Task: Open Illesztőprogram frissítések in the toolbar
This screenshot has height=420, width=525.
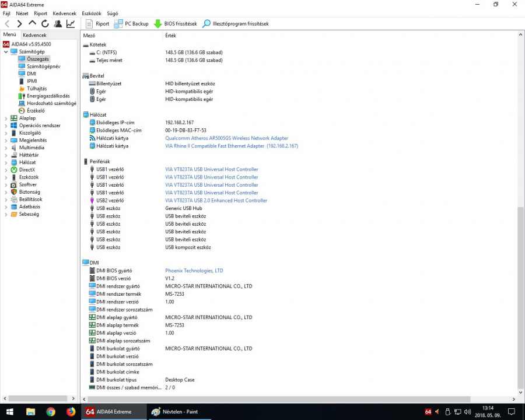Action: tap(236, 24)
